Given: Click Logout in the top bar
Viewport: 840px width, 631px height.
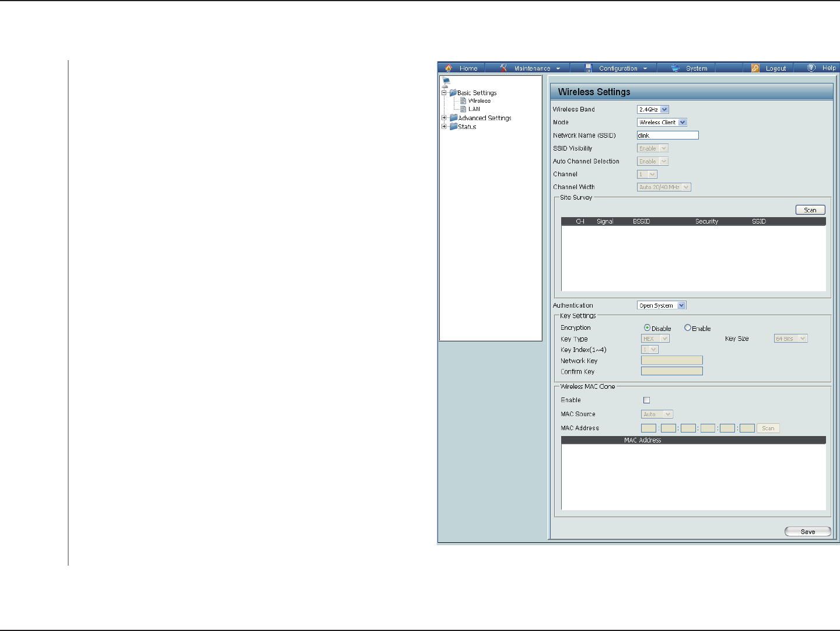Looking at the screenshot, I should point(776,68).
